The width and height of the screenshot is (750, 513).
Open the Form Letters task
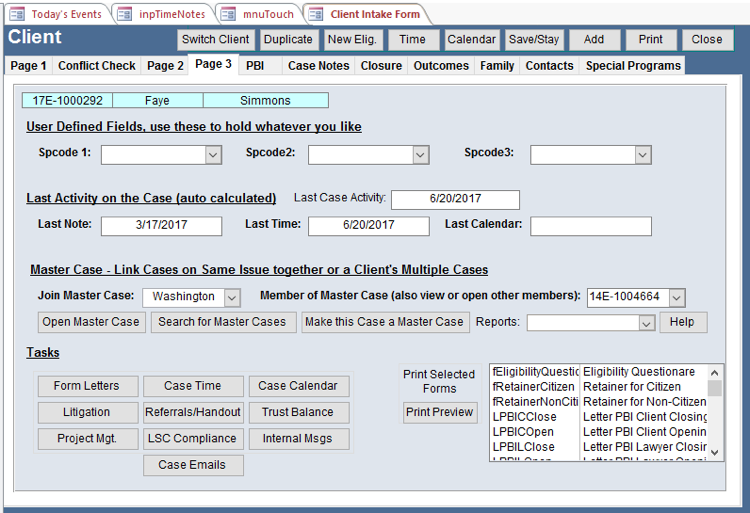pyautogui.click(x=86, y=386)
